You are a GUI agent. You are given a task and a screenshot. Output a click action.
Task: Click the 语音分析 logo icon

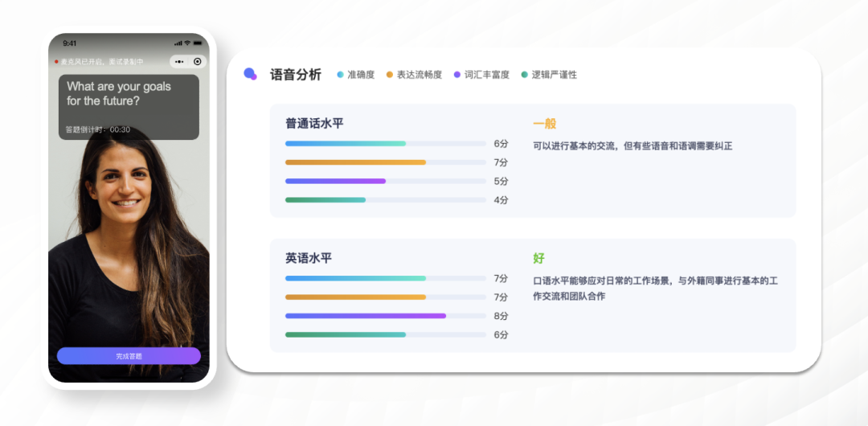250,74
